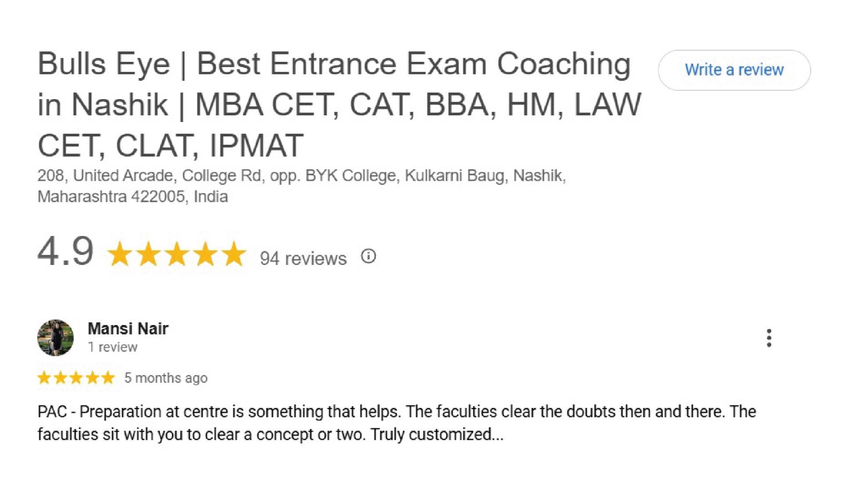Open the Mansi Nair reviewer name
The width and height of the screenshot is (843, 504).
(x=128, y=329)
